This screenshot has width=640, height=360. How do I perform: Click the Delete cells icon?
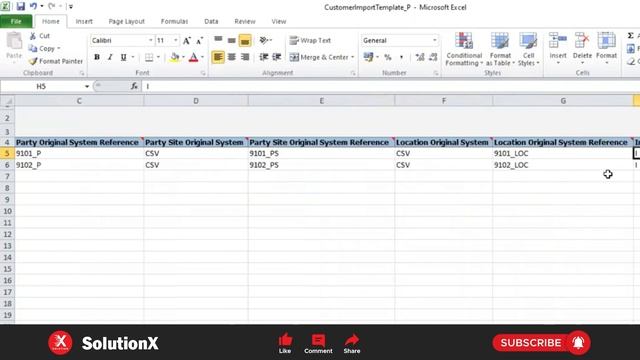click(x=582, y=41)
